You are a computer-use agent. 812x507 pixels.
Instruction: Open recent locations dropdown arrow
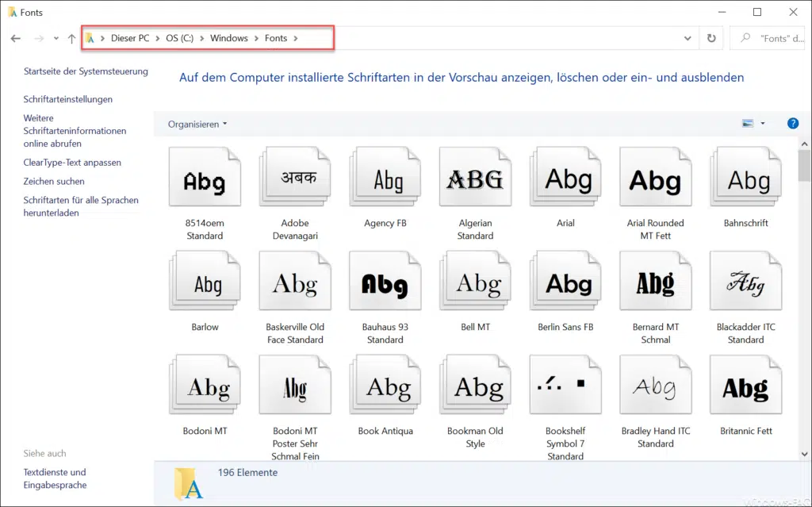[x=56, y=38]
